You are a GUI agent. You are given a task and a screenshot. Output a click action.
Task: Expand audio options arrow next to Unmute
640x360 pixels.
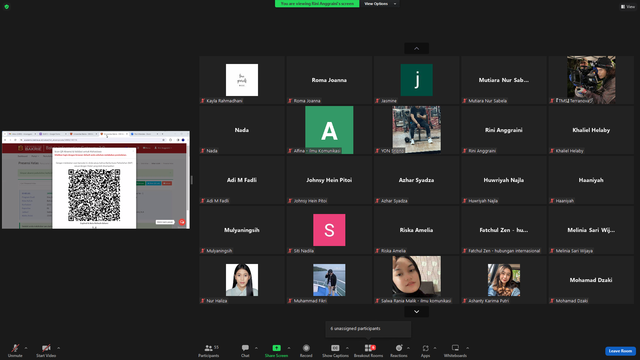pos(26,348)
